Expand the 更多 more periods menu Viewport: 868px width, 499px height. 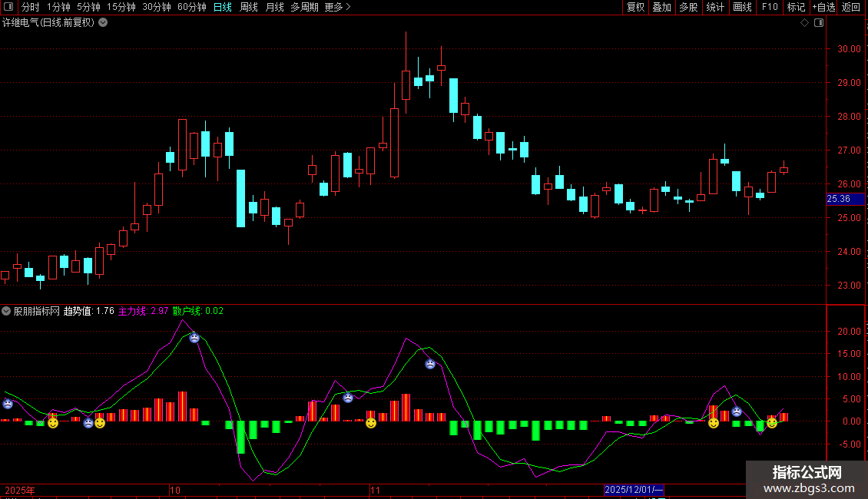(337, 7)
